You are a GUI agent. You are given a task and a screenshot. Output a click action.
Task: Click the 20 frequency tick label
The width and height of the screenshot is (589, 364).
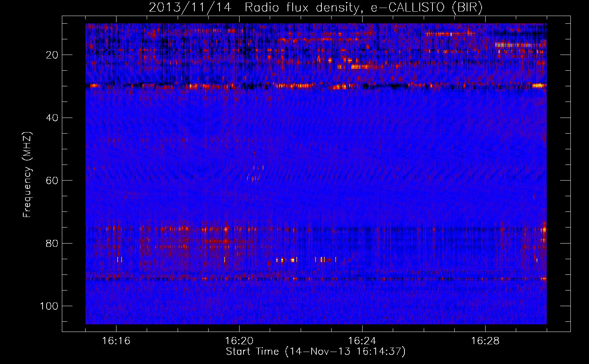click(x=52, y=55)
